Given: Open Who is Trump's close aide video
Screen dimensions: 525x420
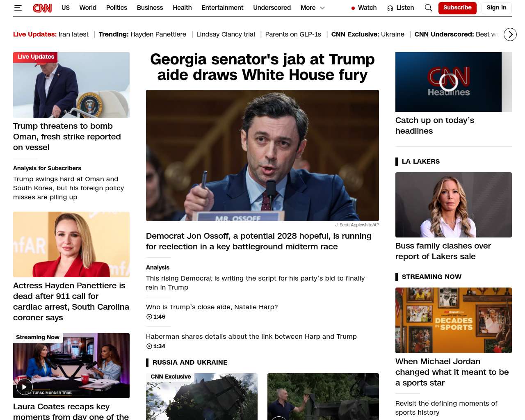Looking at the screenshot, I should (212, 307).
